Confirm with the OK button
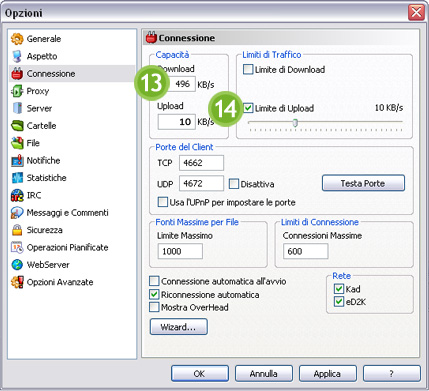 (x=200, y=373)
